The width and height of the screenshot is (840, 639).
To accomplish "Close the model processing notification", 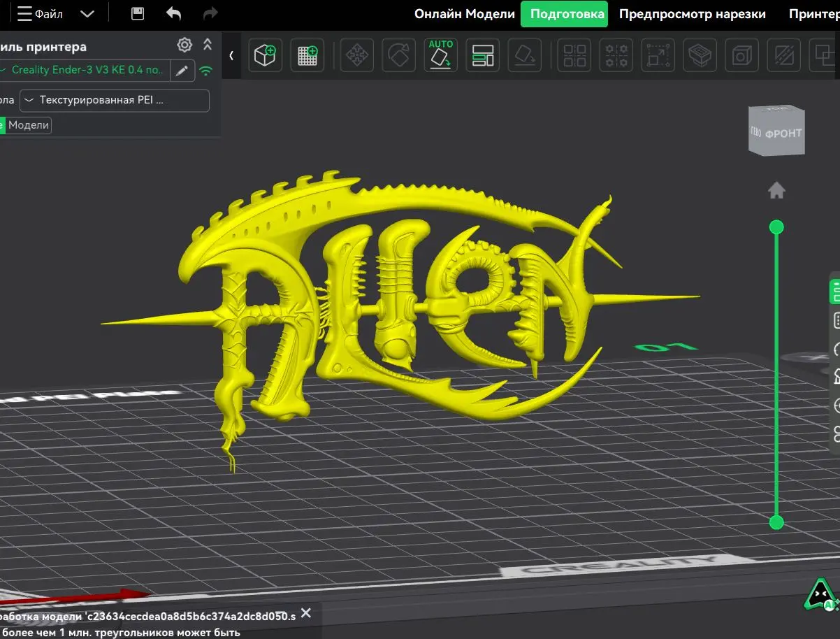I will [305, 613].
